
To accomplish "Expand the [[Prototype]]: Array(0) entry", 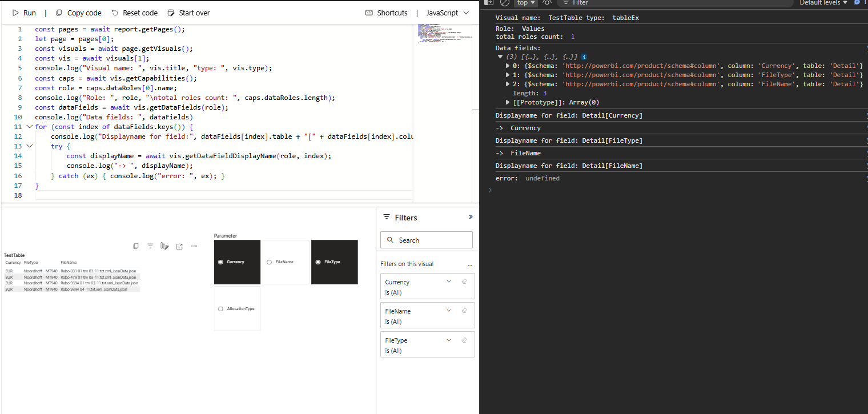I will [x=508, y=102].
